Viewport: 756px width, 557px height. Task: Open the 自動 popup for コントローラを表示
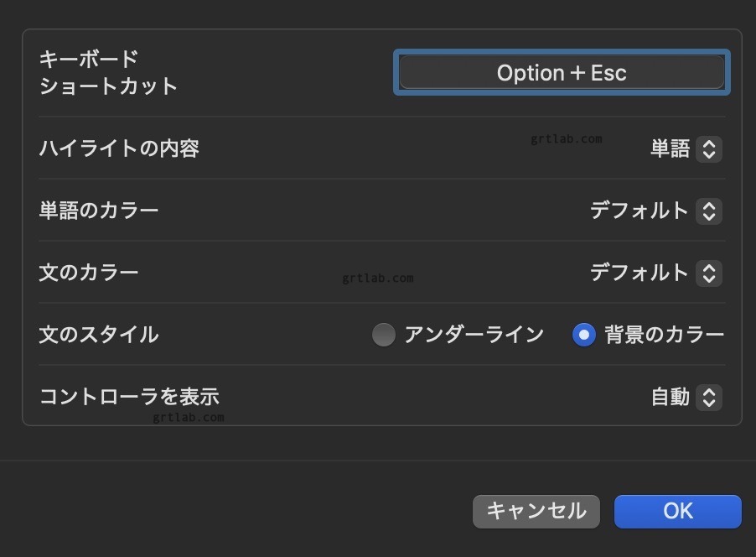(x=685, y=398)
